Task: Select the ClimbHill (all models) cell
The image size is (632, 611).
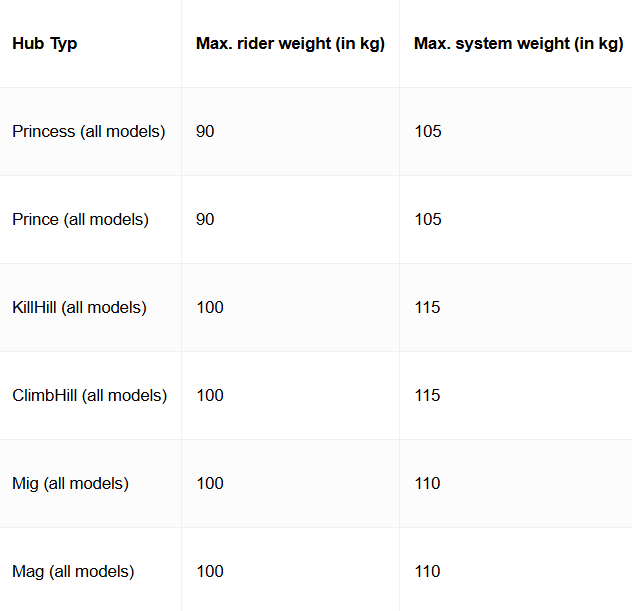Action: click(89, 395)
